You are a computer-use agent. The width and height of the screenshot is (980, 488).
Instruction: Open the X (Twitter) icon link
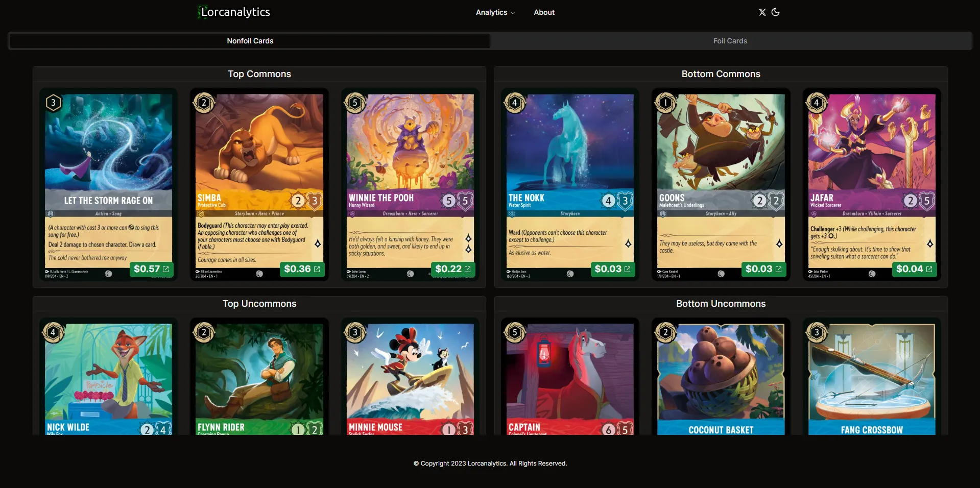(x=762, y=12)
